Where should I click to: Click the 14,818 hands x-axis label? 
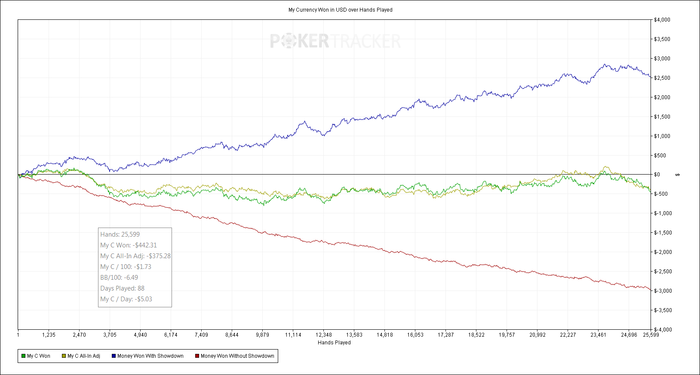point(385,335)
